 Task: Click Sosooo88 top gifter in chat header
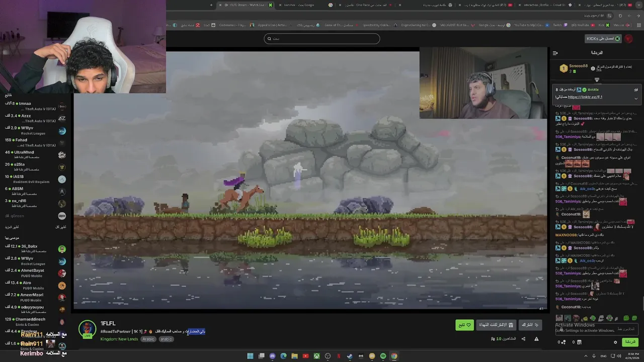[x=575, y=68]
